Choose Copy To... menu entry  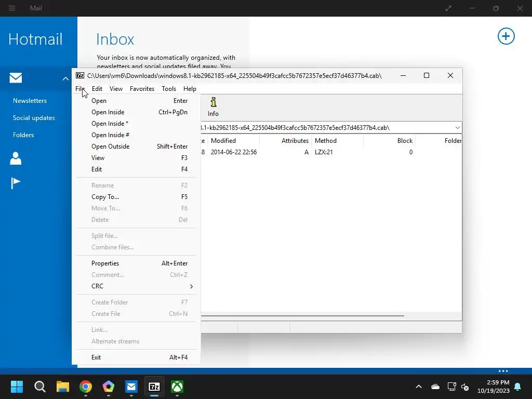pyautogui.click(x=136, y=197)
